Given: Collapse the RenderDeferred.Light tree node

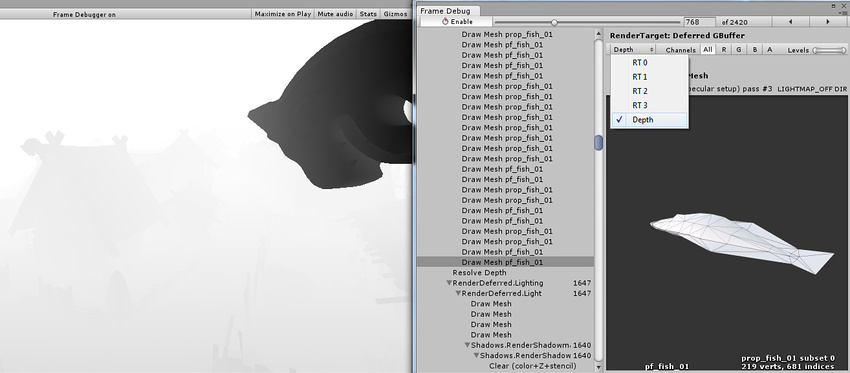Looking at the screenshot, I should pyautogui.click(x=458, y=293).
